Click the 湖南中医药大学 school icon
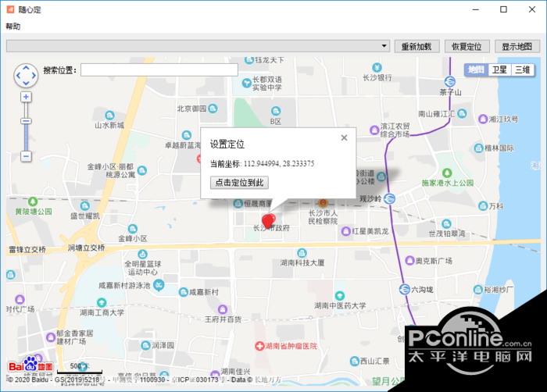This screenshot has width=547, height=392. click(x=339, y=296)
